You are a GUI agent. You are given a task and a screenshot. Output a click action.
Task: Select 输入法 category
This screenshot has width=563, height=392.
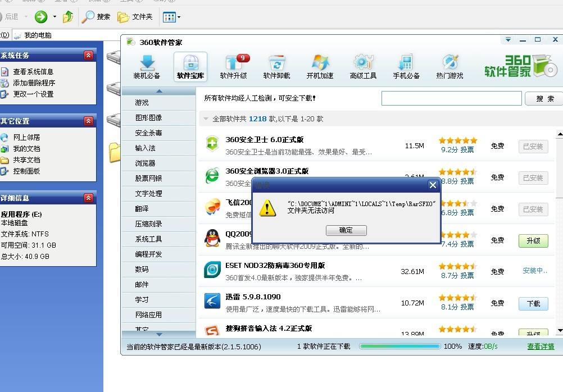(x=159, y=148)
